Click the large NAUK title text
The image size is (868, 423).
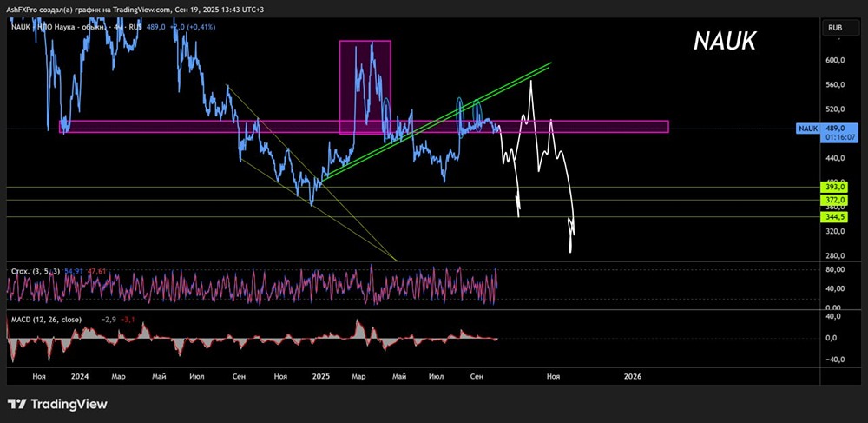point(725,41)
